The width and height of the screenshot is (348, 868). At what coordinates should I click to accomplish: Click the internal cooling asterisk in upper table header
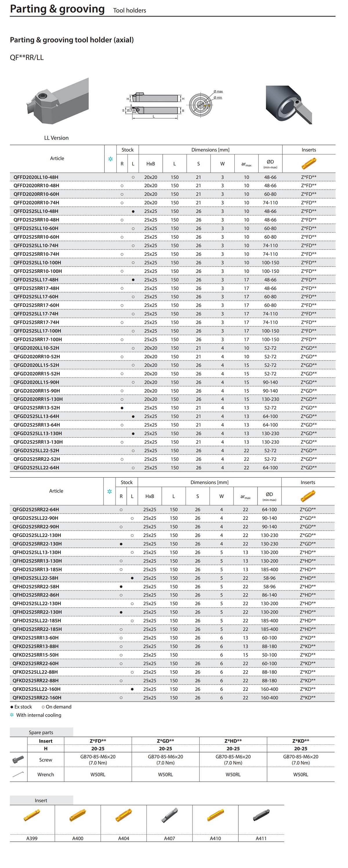point(110,159)
